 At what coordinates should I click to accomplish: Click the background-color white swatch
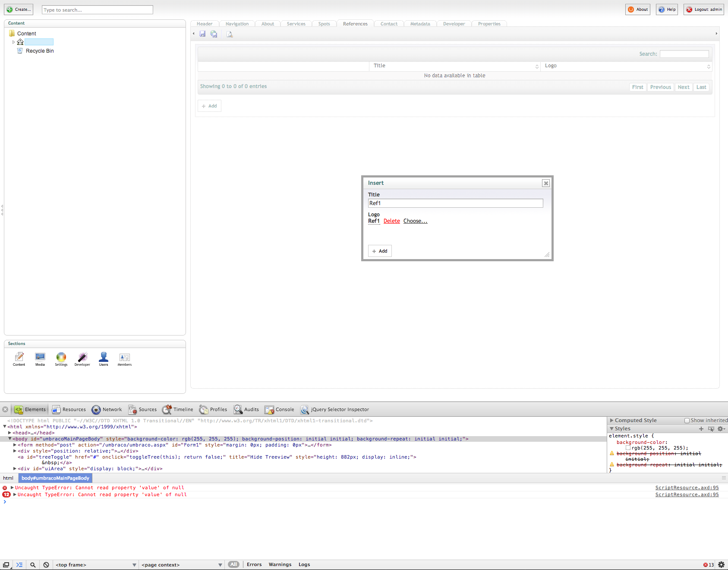[628, 448]
